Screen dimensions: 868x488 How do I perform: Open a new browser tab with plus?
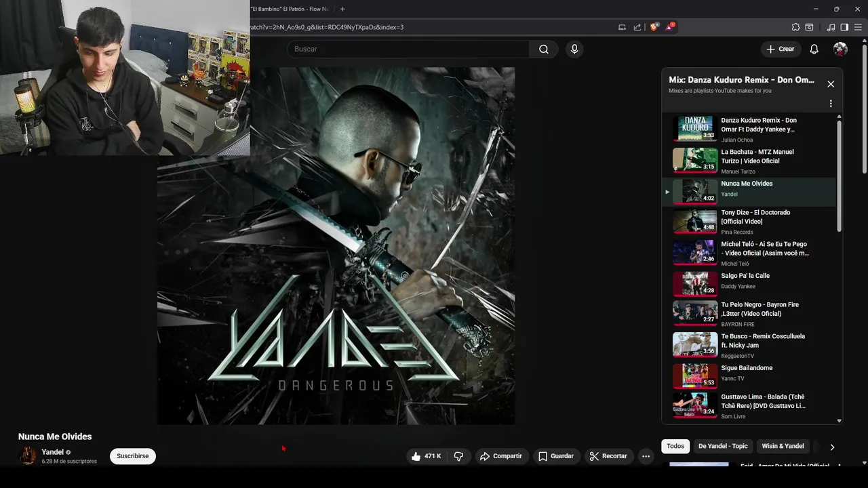pos(342,9)
